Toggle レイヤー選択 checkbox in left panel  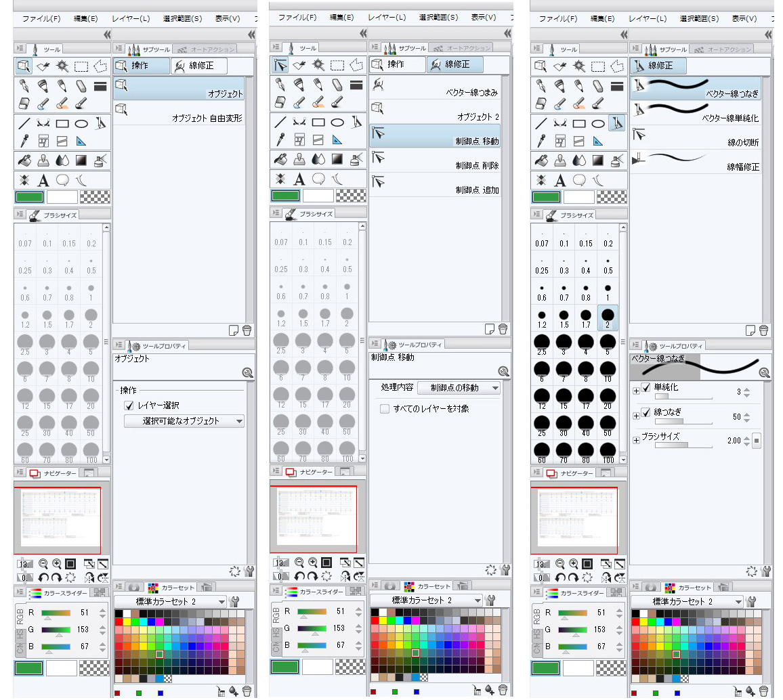(129, 406)
